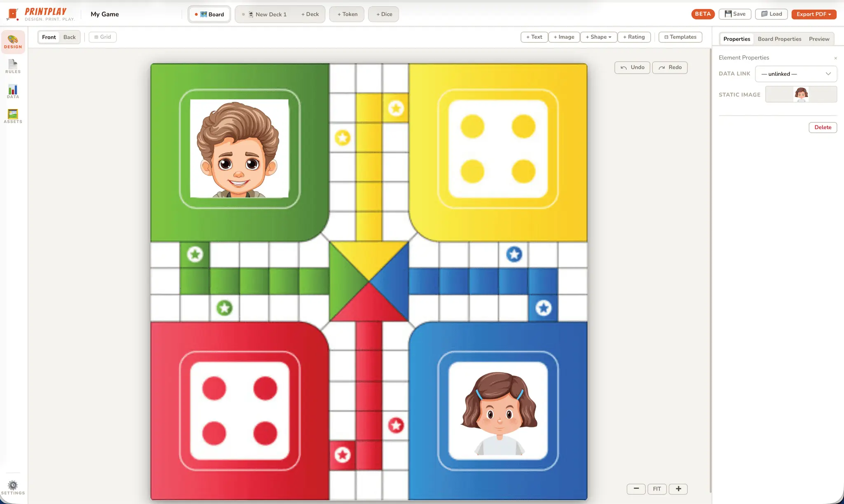Switch to the Preview tab
The height and width of the screenshot is (504, 844).
[x=819, y=39]
